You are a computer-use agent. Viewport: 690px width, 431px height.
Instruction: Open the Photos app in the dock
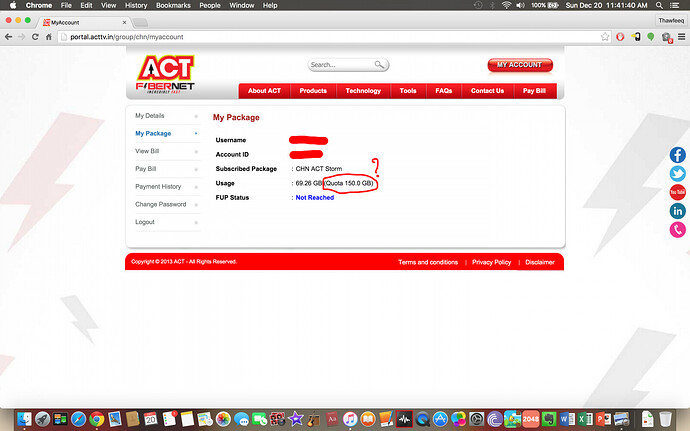(223, 419)
